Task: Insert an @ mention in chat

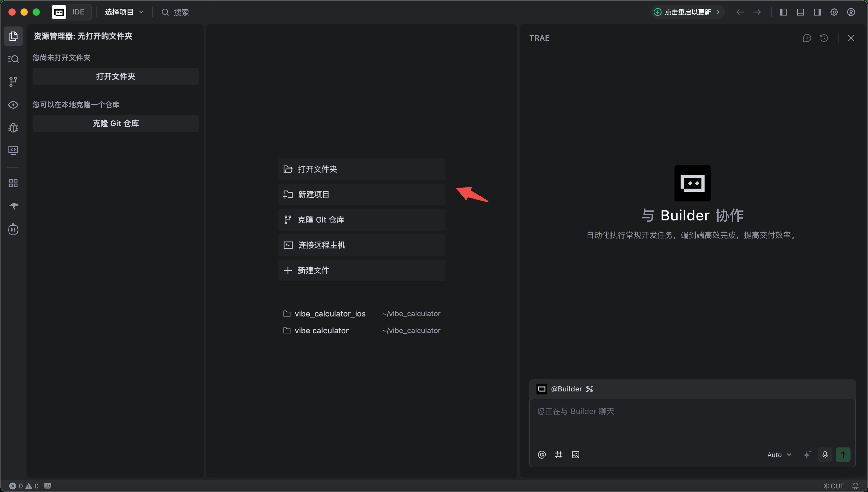Action: coord(542,454)
